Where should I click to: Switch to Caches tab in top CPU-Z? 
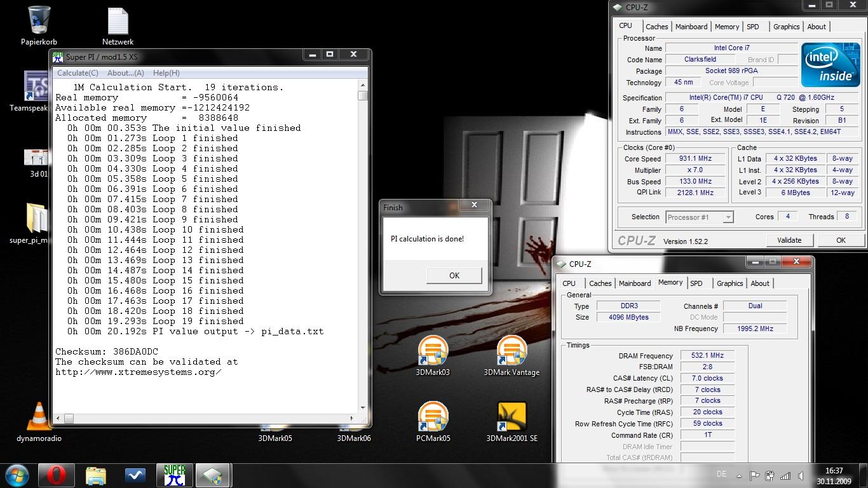click(656, 27)
